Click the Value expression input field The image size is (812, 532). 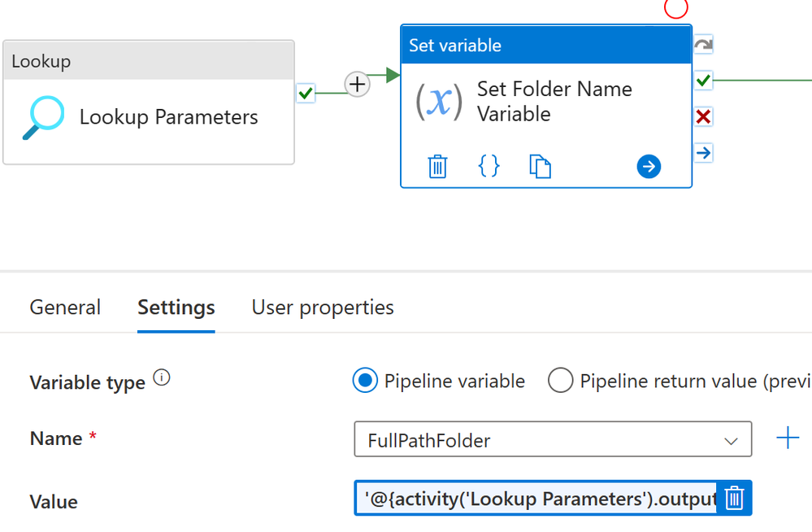coord(536,499)
